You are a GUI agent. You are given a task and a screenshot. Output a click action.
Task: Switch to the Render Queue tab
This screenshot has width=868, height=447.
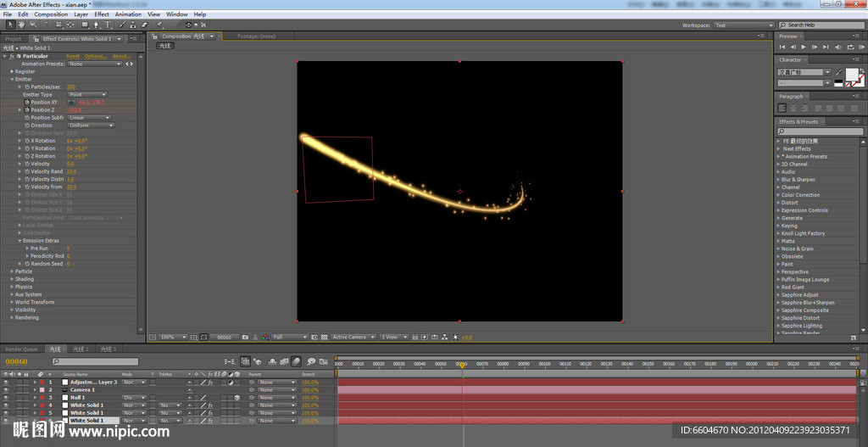click(x=21, y=349)
